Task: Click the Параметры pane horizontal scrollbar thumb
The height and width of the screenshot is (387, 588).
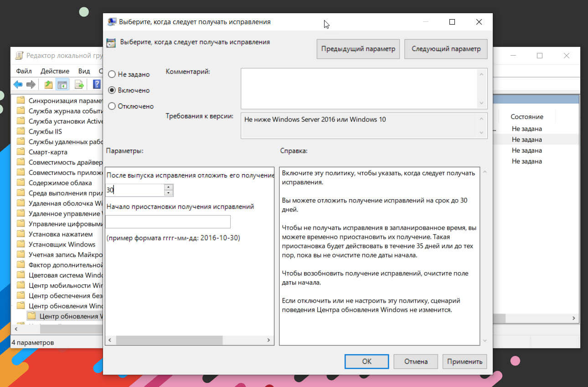Action: [169, 340]
